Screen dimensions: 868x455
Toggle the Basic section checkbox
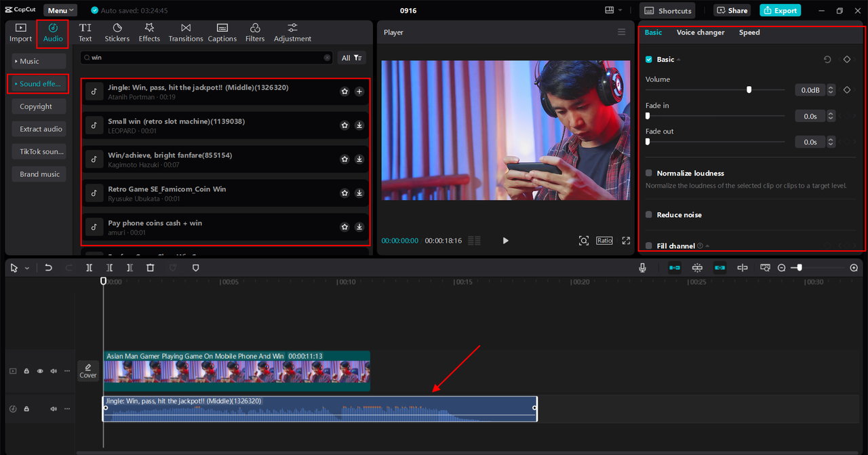(x=649, y=60)
